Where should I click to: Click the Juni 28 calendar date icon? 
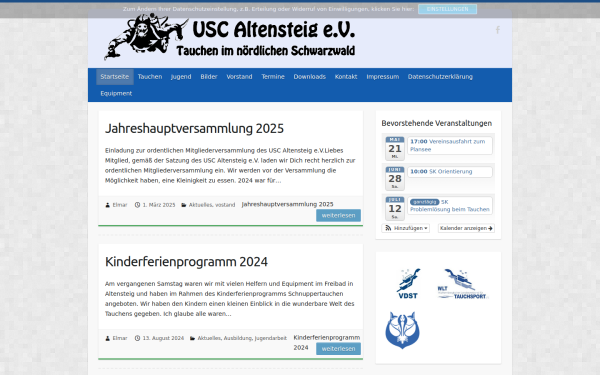click(x=395, y=178)
